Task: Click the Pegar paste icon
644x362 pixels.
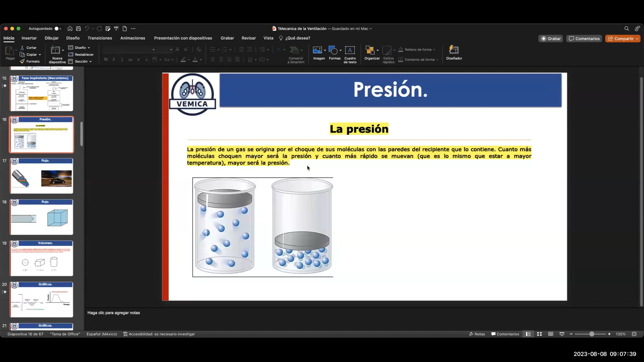Action: 10,51
